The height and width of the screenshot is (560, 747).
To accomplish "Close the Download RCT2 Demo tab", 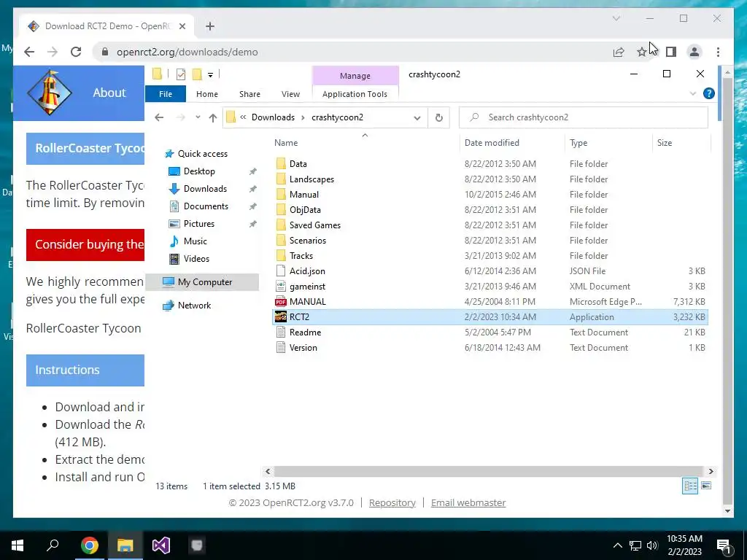I will tap(182, 26).
